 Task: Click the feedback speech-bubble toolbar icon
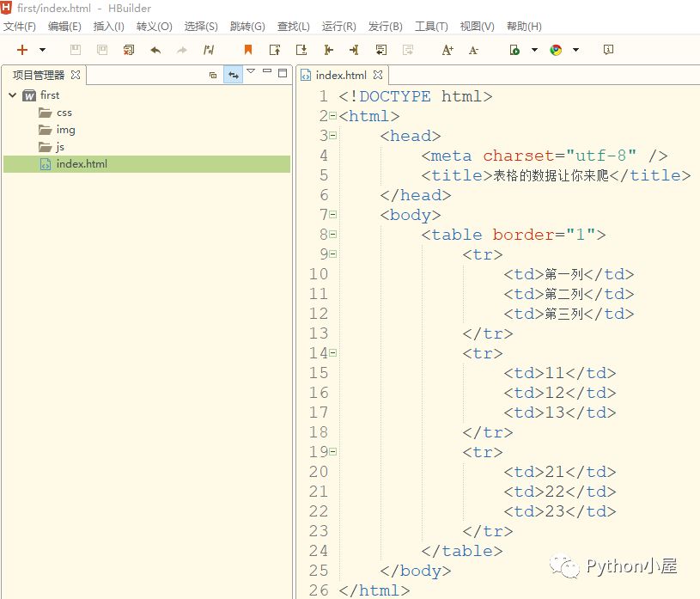click(608, 50)
